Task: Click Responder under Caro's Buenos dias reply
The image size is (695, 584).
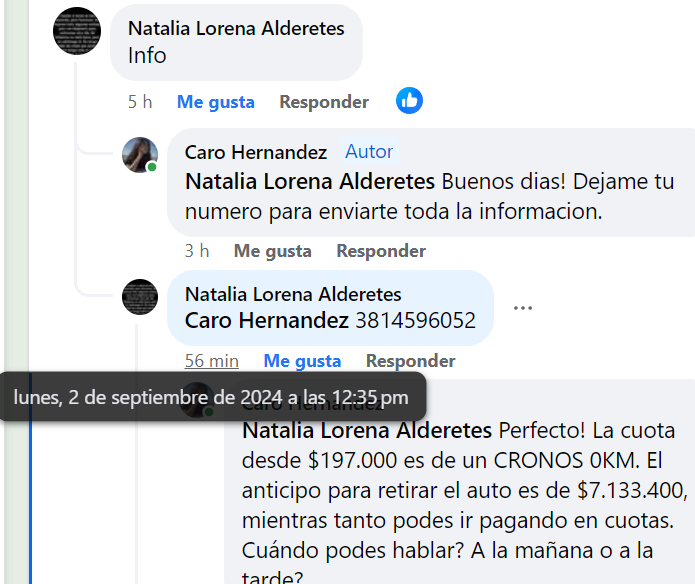Action: coord(381,251)
